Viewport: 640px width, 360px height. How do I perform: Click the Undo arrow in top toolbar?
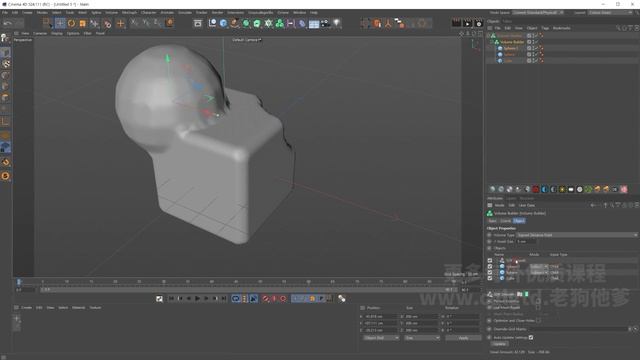tap(8, 24)
